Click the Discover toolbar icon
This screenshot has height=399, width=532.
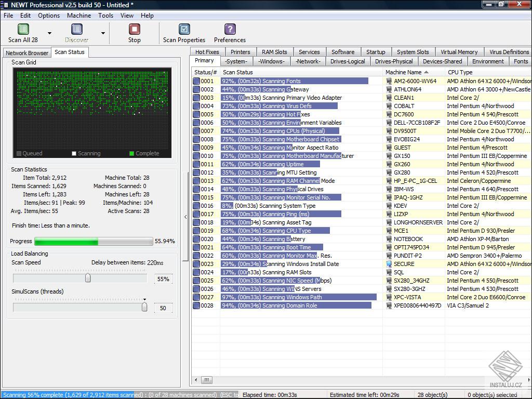coord(76,29)
